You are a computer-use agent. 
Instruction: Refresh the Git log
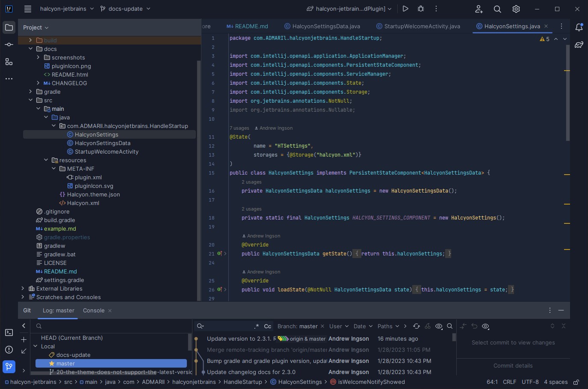(417, 326)
